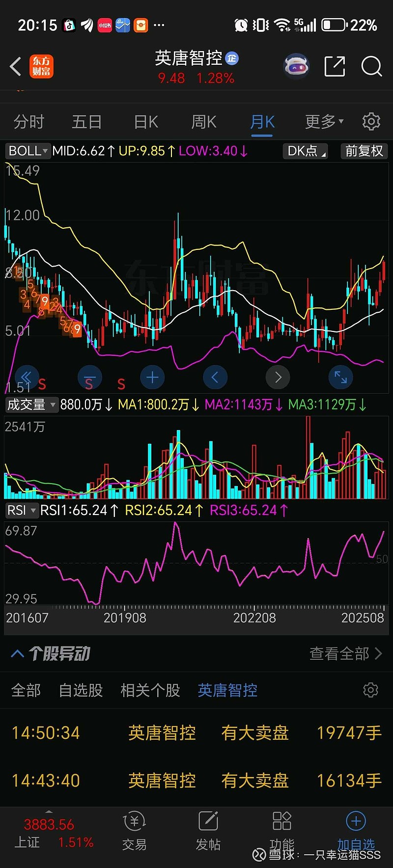This screenshot has height=868, width=393.
Task: Move the chart left with the left arrow
Action: [x=215, y=377]
